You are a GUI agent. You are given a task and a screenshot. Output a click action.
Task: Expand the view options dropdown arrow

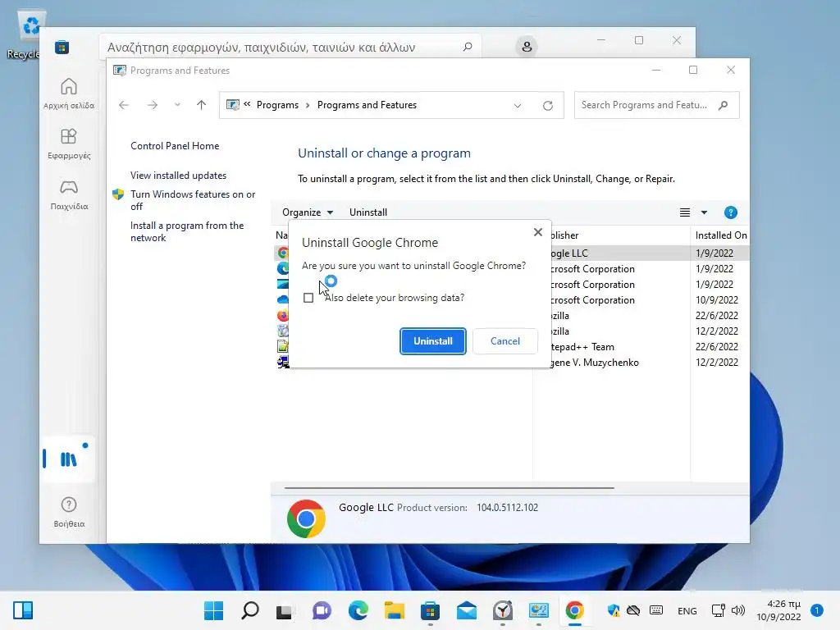tap(704, 212)
